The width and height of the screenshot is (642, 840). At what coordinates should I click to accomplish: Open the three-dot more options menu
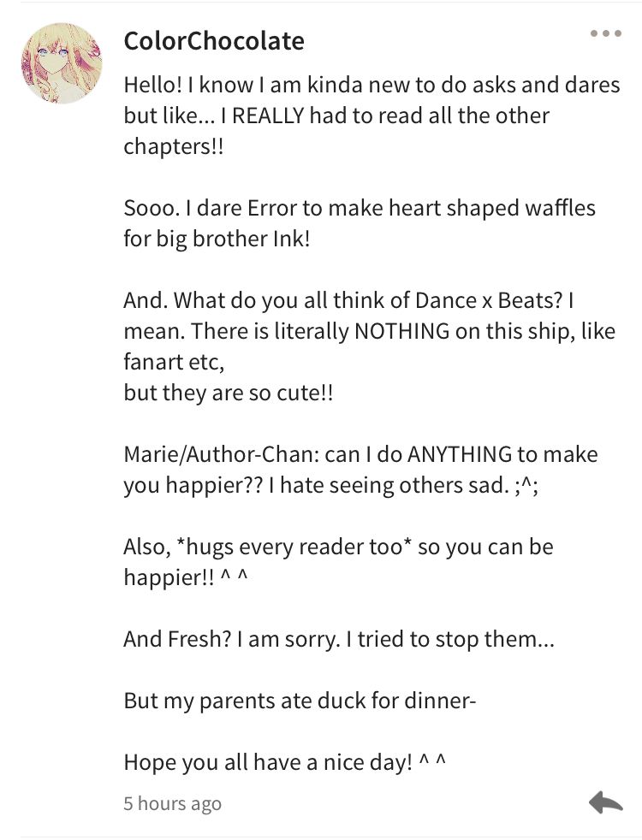coord(605,33)
